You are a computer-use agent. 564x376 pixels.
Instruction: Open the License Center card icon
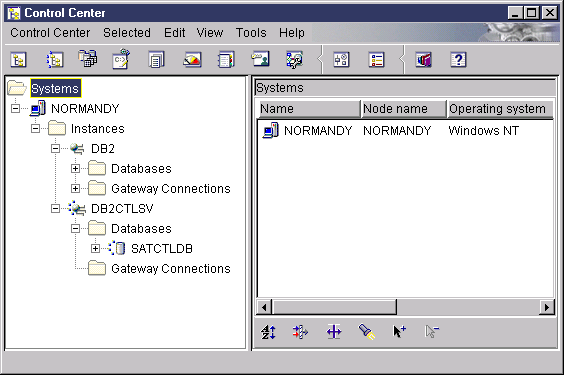tap(260, 59)
